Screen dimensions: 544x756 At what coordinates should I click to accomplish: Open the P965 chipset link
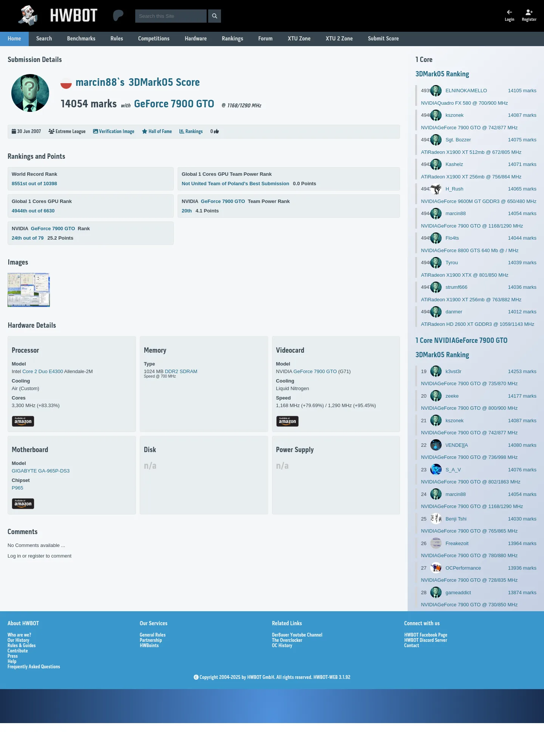(17, 488)
